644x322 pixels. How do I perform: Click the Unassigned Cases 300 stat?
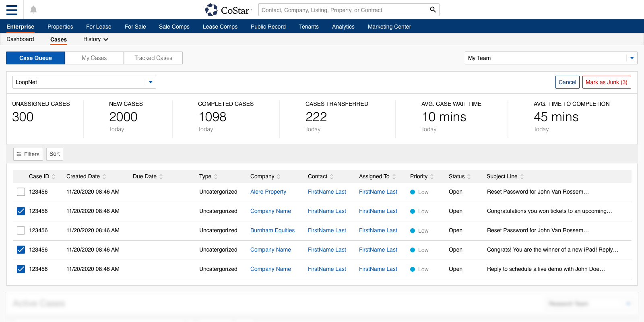[x=41, y=111]
